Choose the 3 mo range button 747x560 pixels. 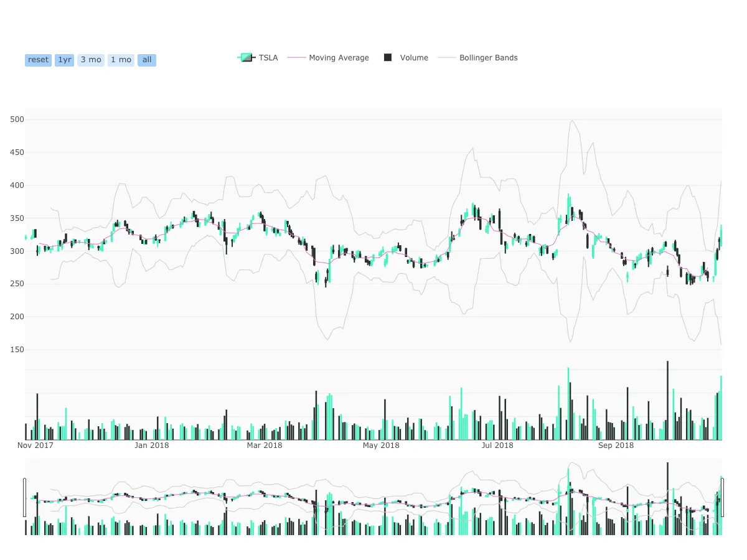point(91,60)
